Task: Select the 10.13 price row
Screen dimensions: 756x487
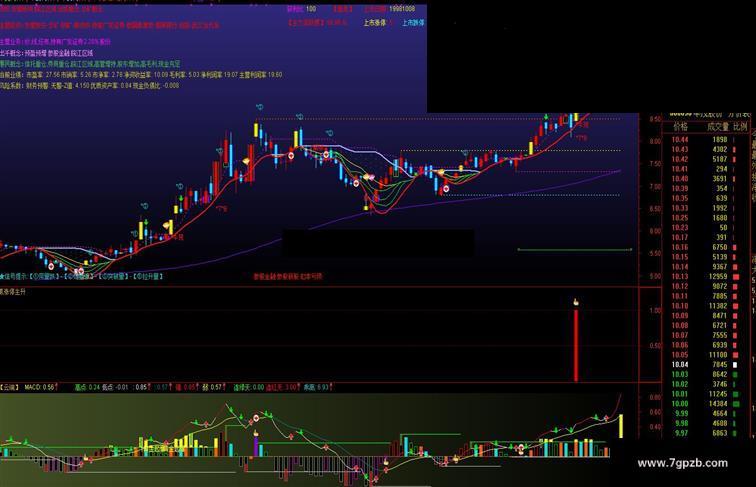Action: click(705, 277)
